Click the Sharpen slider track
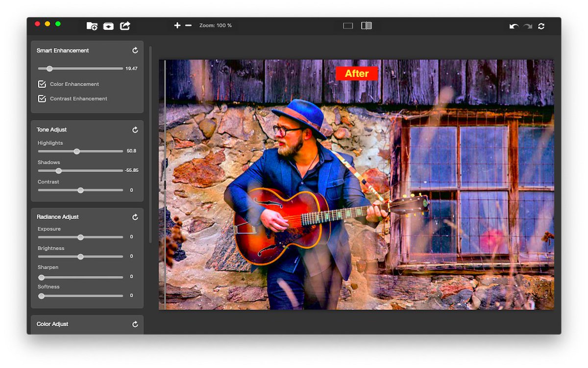Screen dimensions: 588x368 click(x=80, y=277)
